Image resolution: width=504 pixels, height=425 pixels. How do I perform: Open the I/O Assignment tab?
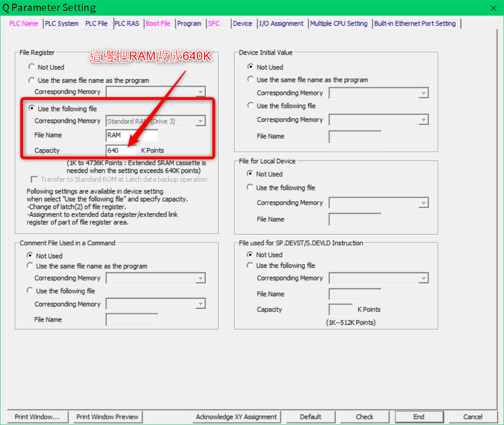pyautogui.click(x=281, y=23)
